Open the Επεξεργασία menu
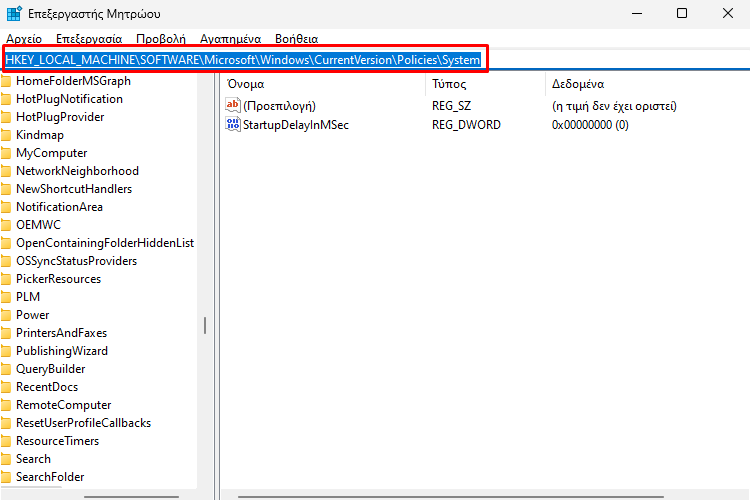 [89, 39]
